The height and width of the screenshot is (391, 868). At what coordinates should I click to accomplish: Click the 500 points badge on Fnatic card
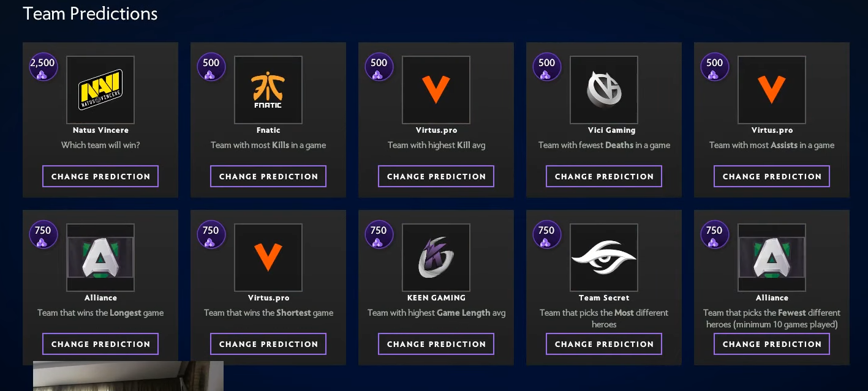click(x=211, y=67)
